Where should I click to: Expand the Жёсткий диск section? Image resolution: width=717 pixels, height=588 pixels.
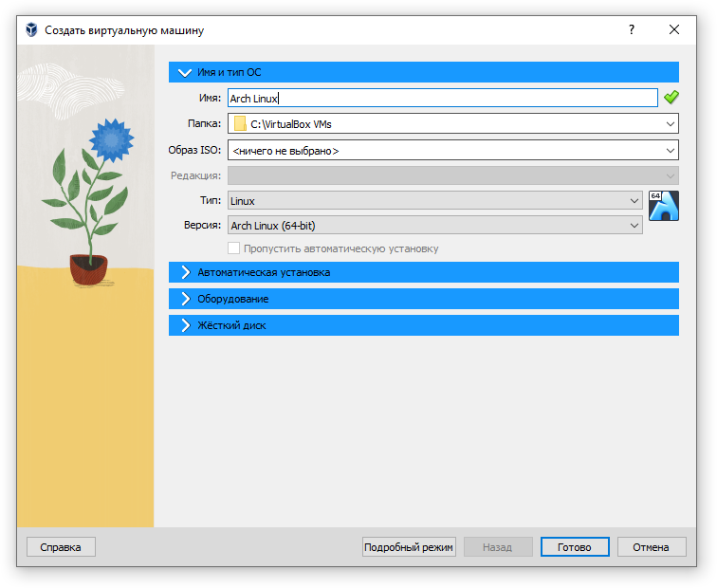point(423,325)
